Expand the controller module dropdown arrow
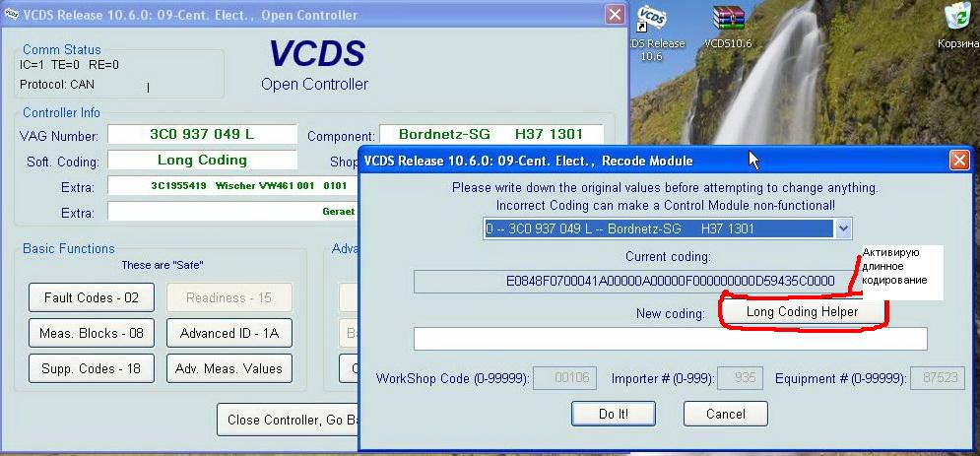 coord(842,228)
